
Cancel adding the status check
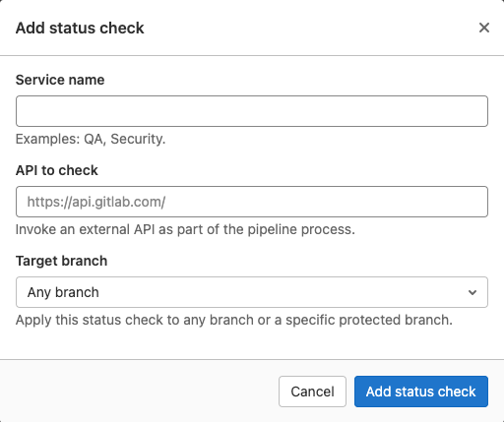tap(312, 392)
